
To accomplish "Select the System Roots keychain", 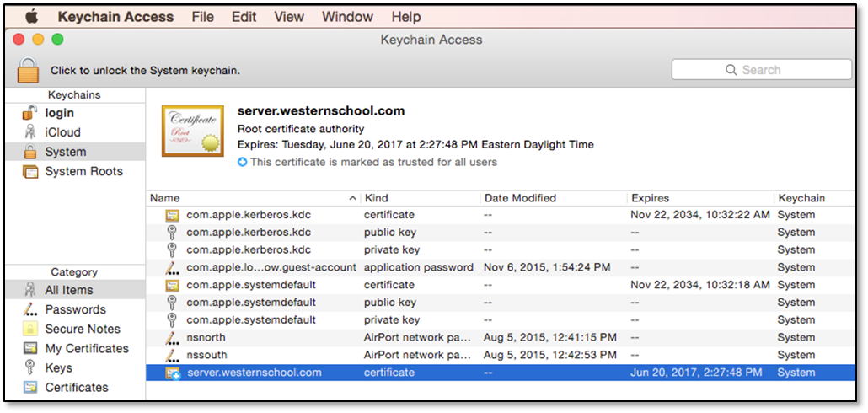I will tap(75, 172).
